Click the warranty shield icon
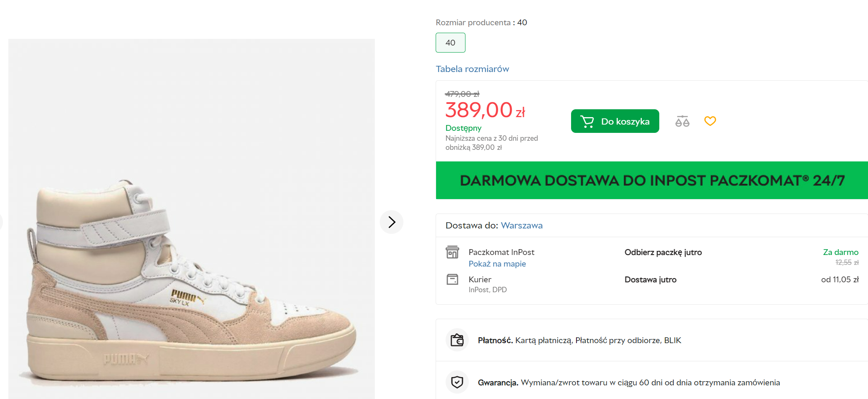Image resolution: width=868 pixels, height=399 pixels. coord(457,382)
